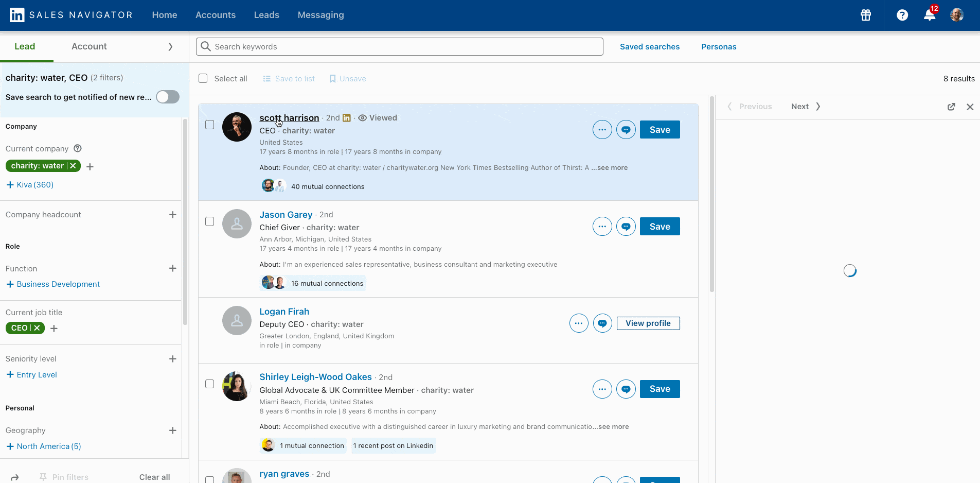Image resolution: width=980 pixels, height=483 pixels.
Task: Open scott harrison's profile photo
Action: (237, 127)
